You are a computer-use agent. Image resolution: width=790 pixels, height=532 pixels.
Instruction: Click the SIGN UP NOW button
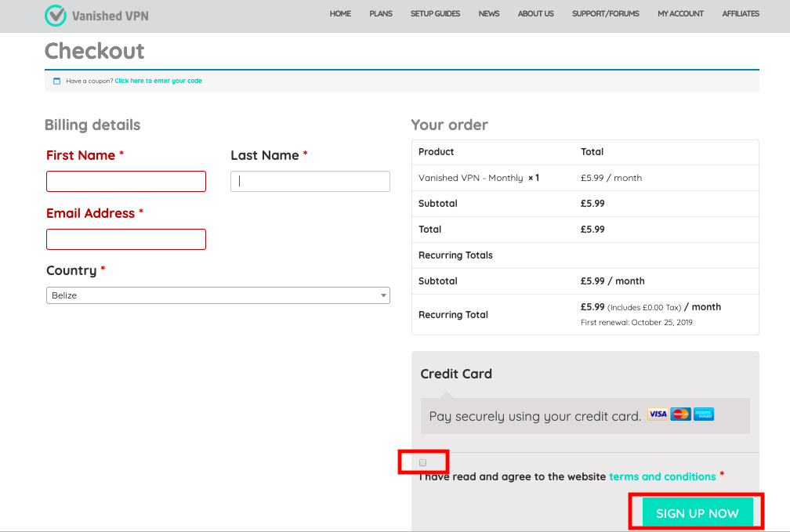698,513
